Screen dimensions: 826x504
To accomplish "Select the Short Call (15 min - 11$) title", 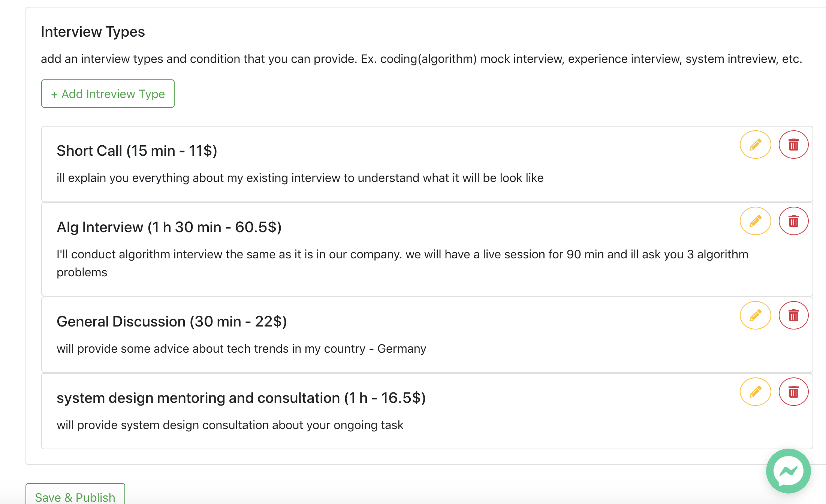I will (x=137, y=151).
